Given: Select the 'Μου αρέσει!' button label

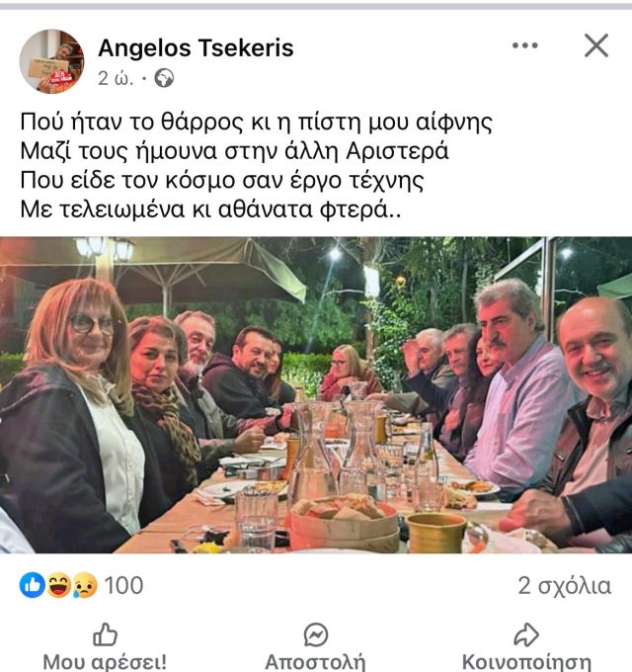Looking at the screenshot, I should click(x=105, y=662).
